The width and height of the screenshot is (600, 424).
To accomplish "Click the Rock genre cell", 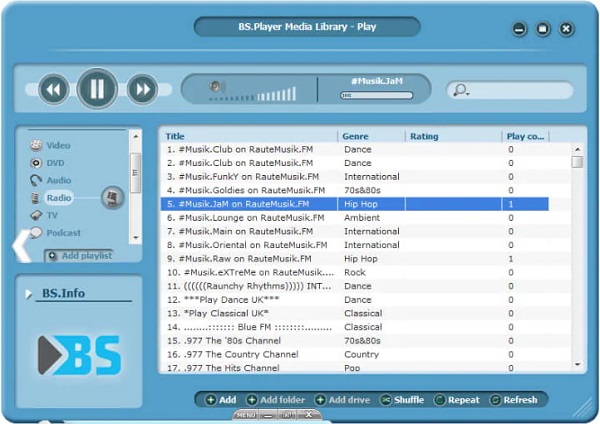I will (355, 272).
